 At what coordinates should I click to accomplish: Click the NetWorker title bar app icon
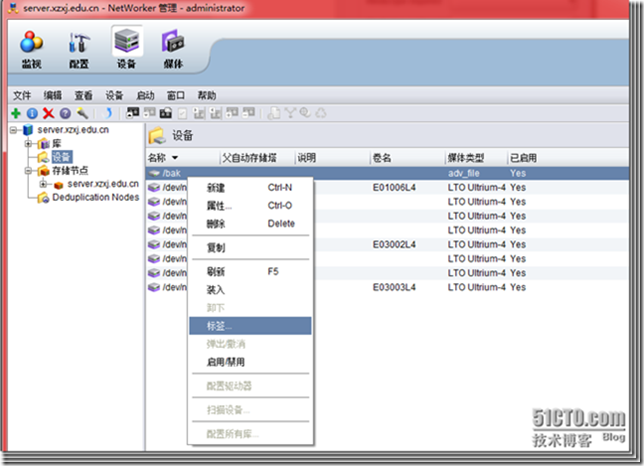tap(13, 8)
